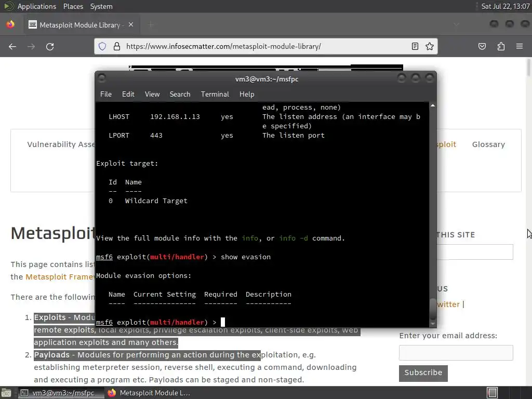Click the Glossary navigation link
Image resolution: width=532 pixels, height=399 pixels.
488,144
